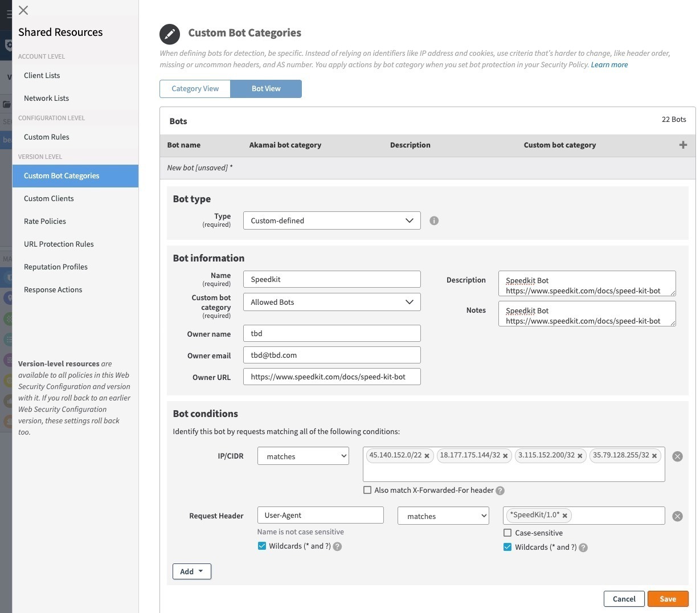The image size is (700, 613).
Task: Delete the IP/CIDR condition row
Action: click(677, 456)
